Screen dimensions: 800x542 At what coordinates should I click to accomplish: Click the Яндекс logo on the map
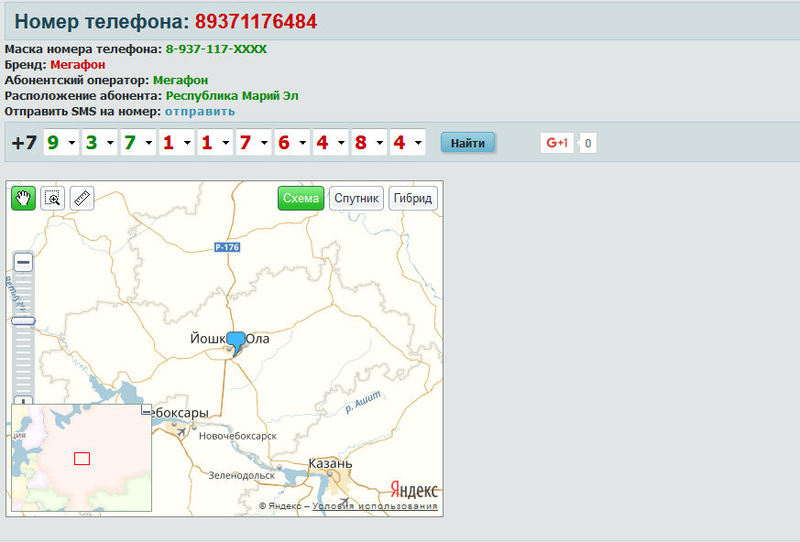pyautogui.click(x=414, y=490)
